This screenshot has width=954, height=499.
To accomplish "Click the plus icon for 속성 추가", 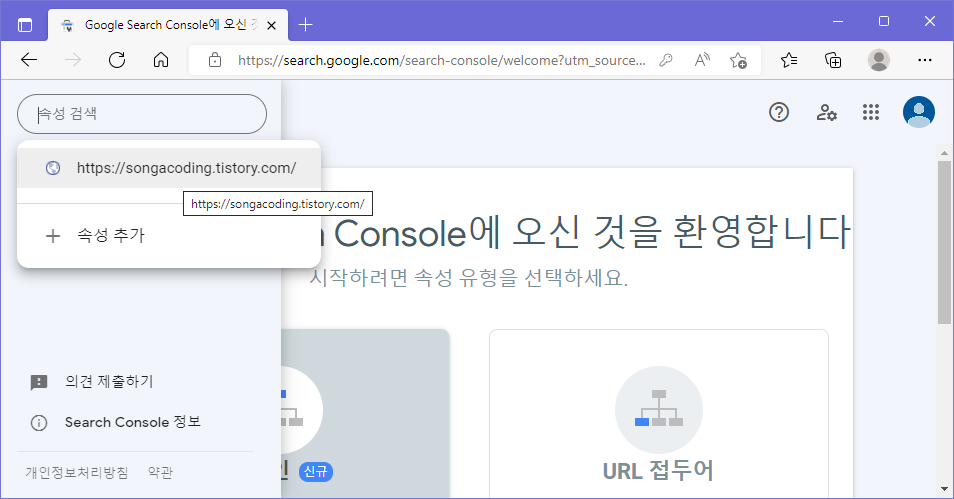I will pos(53,236).
